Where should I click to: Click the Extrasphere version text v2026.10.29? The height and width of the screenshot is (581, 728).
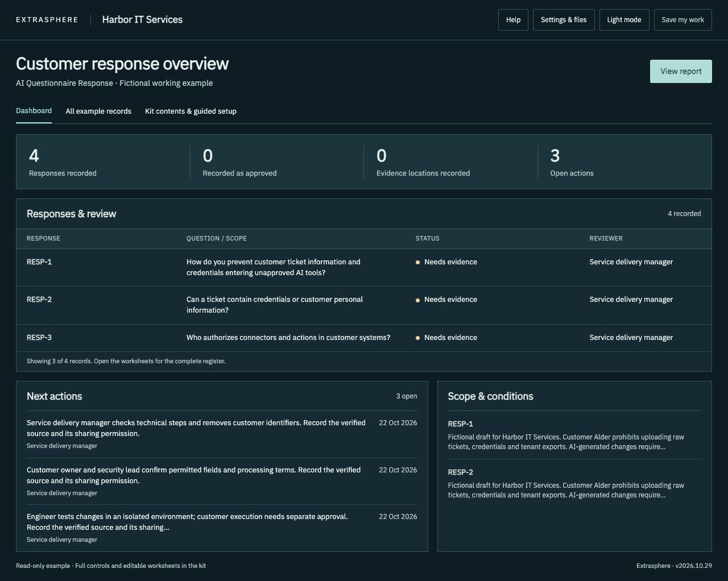674,566
